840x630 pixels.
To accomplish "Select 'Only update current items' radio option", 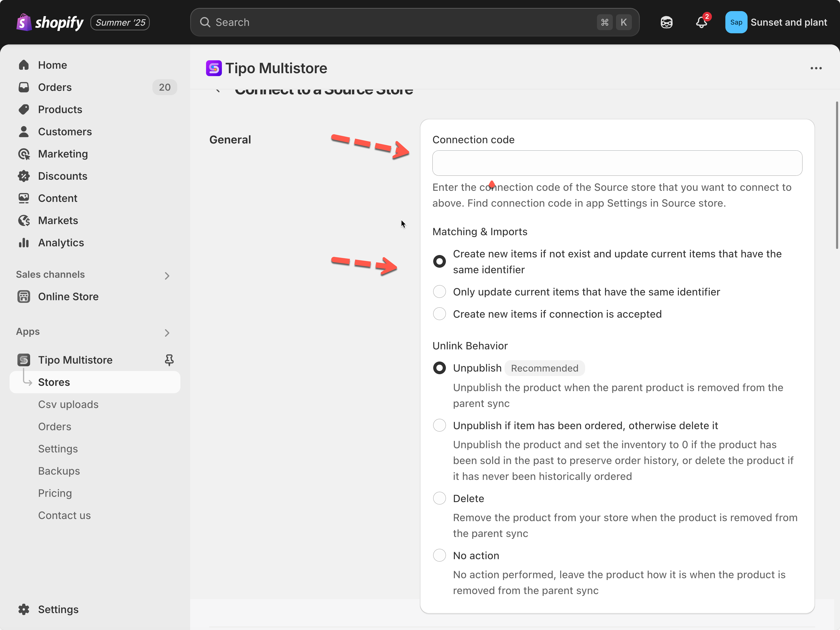I will tap(439, 292).
